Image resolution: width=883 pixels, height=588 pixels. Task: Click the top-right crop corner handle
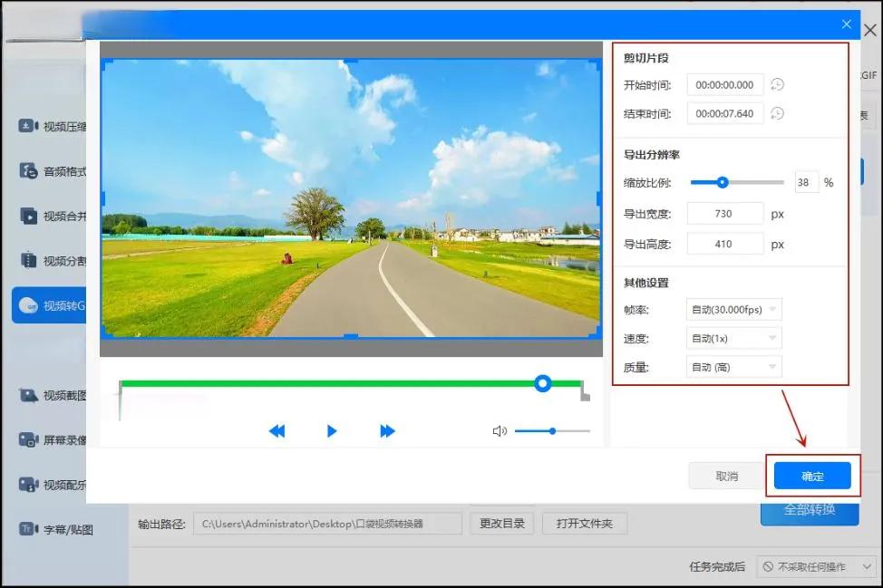pos(597,63)
